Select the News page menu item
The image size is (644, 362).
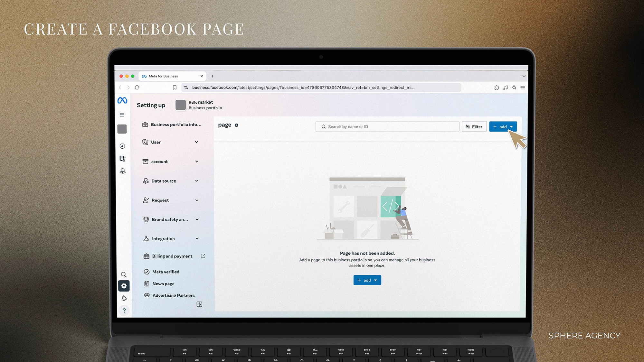pyautogui.click(x=163, y=283)
